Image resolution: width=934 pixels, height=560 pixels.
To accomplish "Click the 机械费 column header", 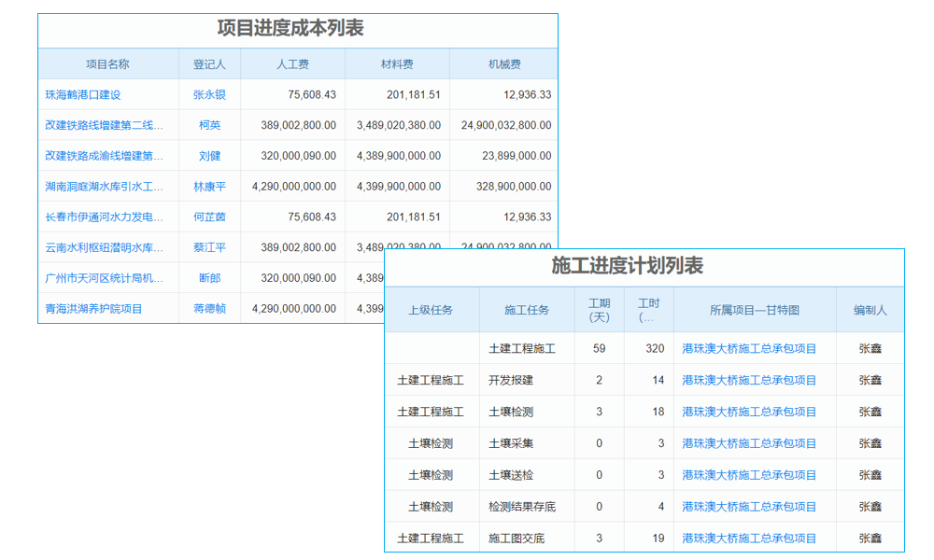I will pos(503,63).
